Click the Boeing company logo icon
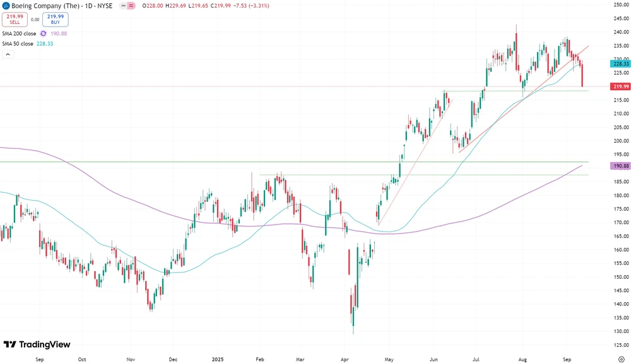631x364 pixels. coord(6,6)
